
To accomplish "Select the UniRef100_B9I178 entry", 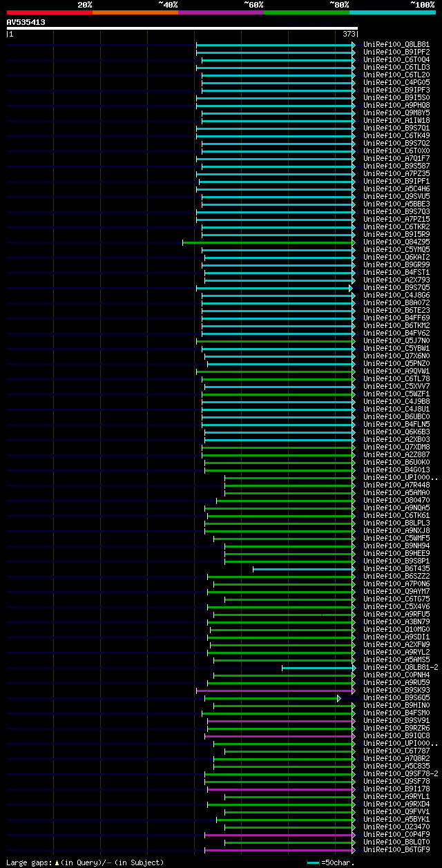I will coord(396,789).
